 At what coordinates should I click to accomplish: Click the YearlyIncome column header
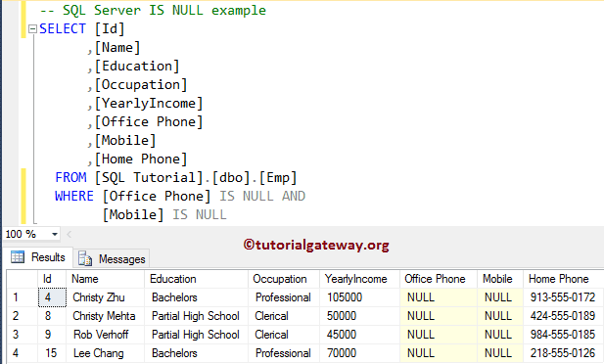[359, 279]
